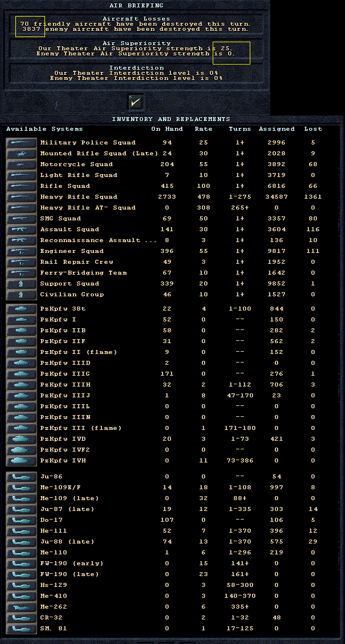Image resolution: width=345 pixels, height=644 pixels.
Task: Select the PzKpfw IIIJ tank icon
Action: [x=22, y=396]
